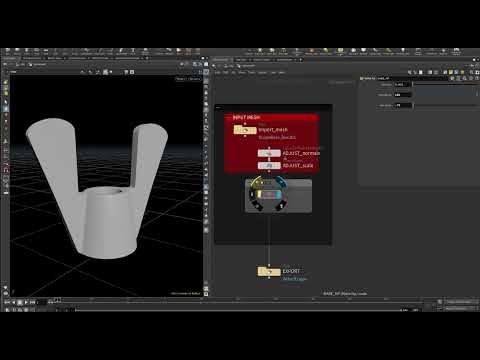
Task: Click the Area Light shelf tool
Action: (x=283, y=52)
